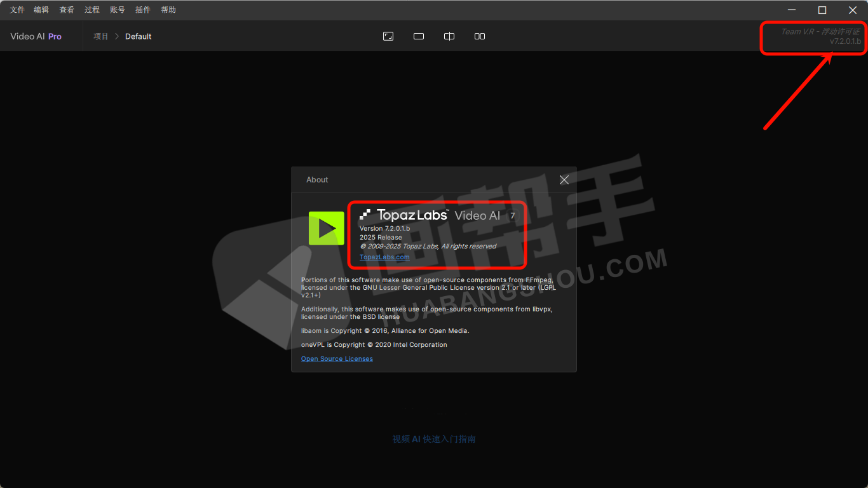The height and width of the screenshot is (488, 868).
Task: Open the TopazLabs.com link
Action: pyautogui.click(x=384, y=257)
